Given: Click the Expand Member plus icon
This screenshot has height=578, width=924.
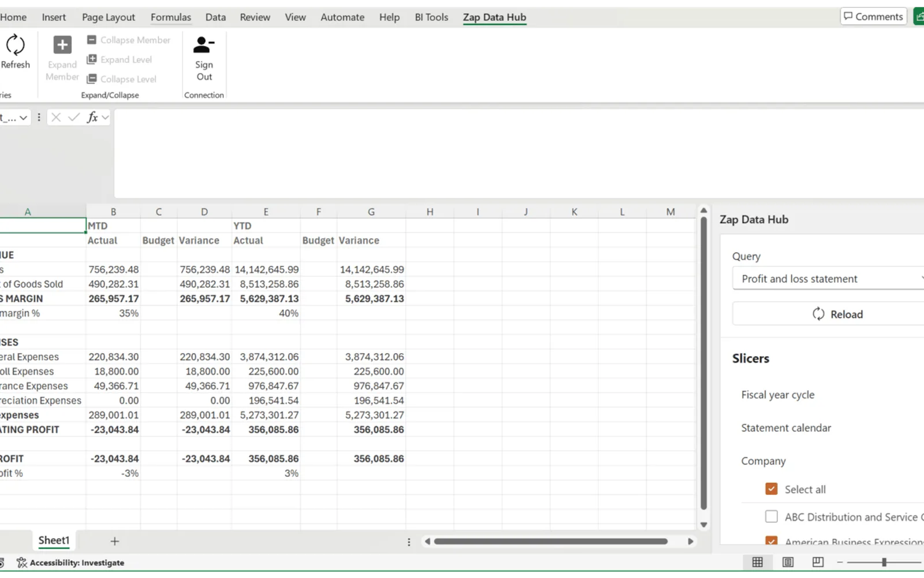Looking at the screenshot, I should (x=62, y=45).
